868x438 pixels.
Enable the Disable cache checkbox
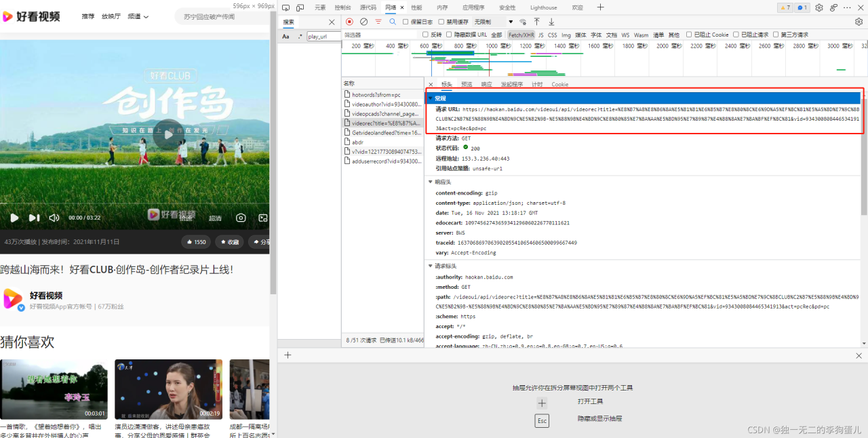click(440, 22)
